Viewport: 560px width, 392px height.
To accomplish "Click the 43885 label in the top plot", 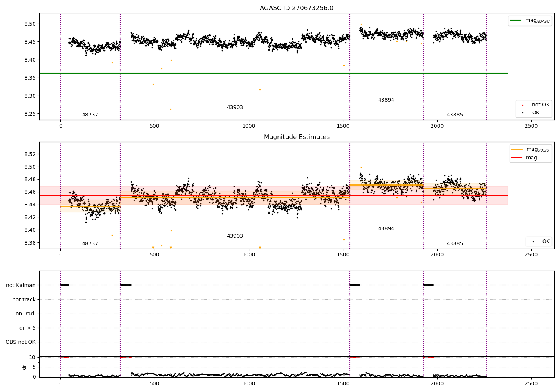I will pyautogui.click(x=455, y=115).
